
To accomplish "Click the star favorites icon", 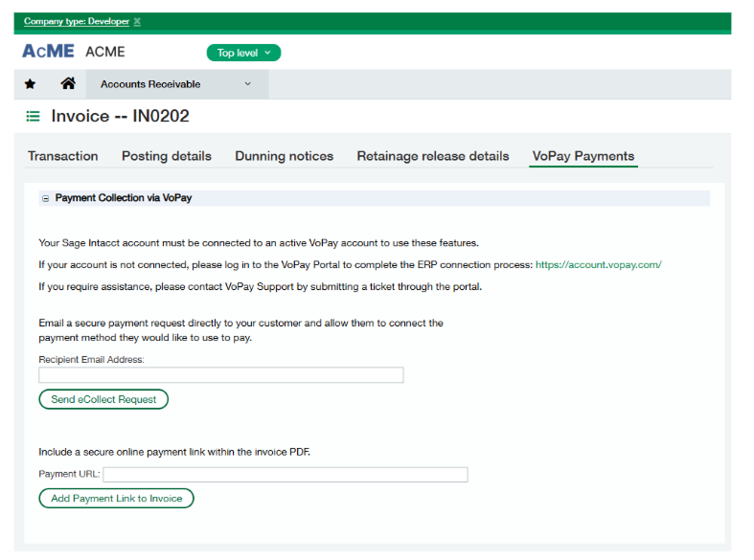I will pyautogui.click(x=30, y=84).
